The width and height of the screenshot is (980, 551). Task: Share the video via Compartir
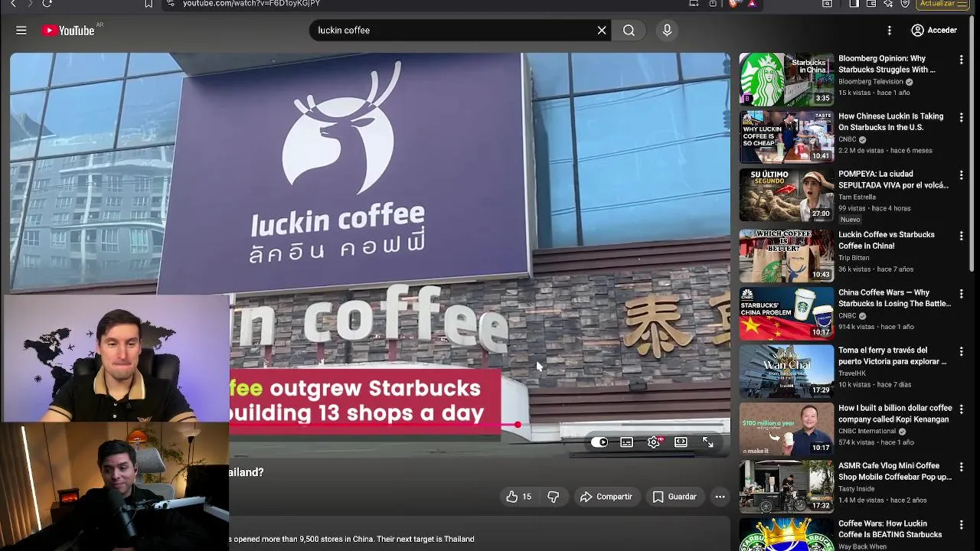[606, 497]
